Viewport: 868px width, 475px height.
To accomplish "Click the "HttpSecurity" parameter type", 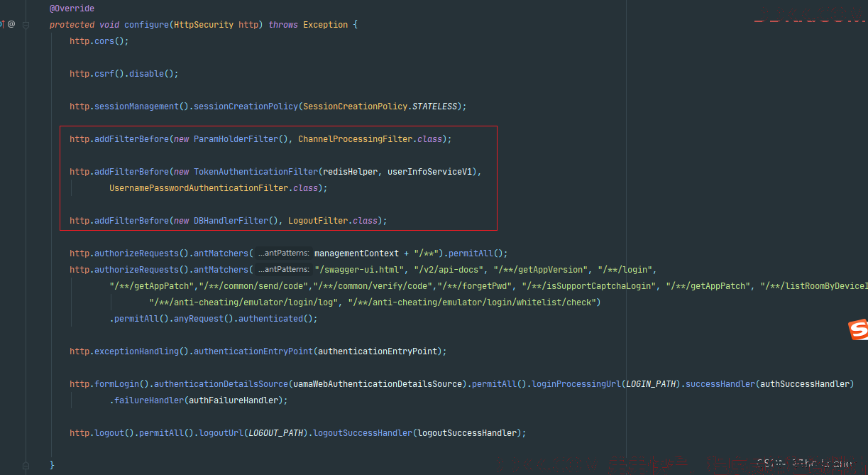I will coord(204,25).
